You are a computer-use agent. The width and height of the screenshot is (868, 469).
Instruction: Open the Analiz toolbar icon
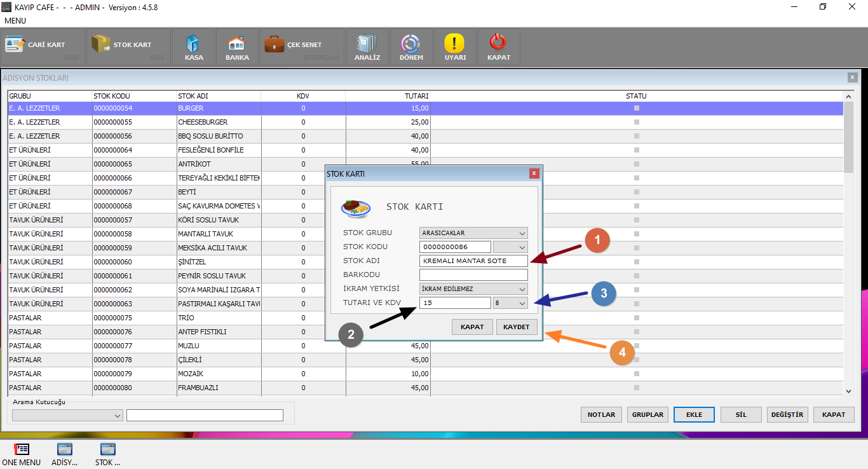367,44
